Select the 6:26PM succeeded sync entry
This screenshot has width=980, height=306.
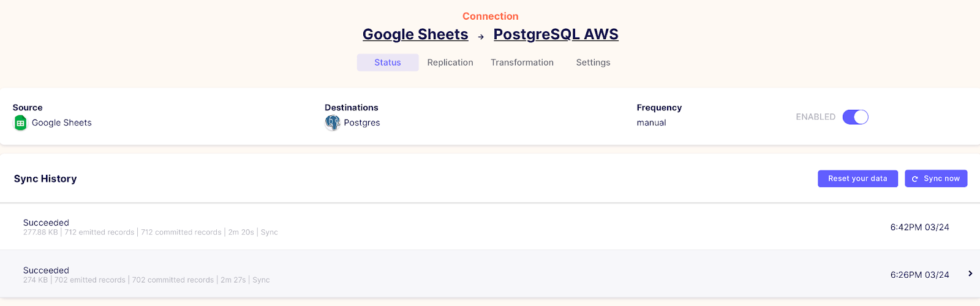(490, 274)
